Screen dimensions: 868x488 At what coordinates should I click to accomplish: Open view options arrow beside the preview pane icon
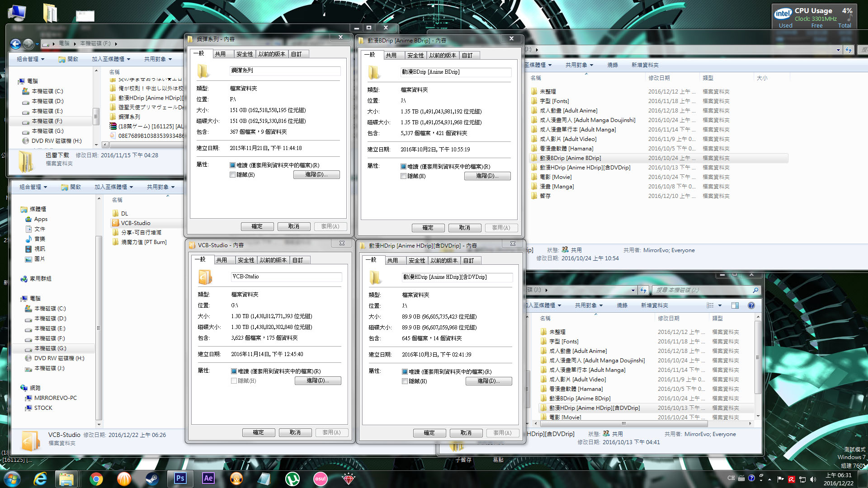720,305
